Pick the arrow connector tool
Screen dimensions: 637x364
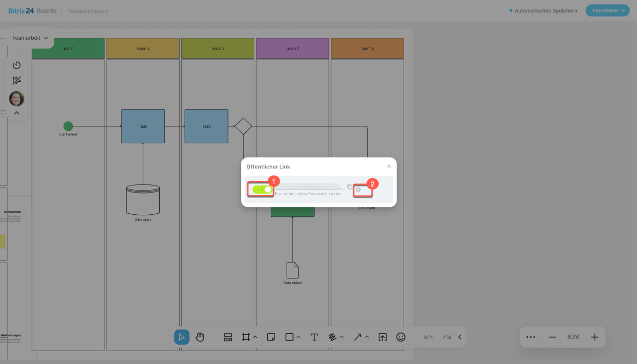click(358, 337)
